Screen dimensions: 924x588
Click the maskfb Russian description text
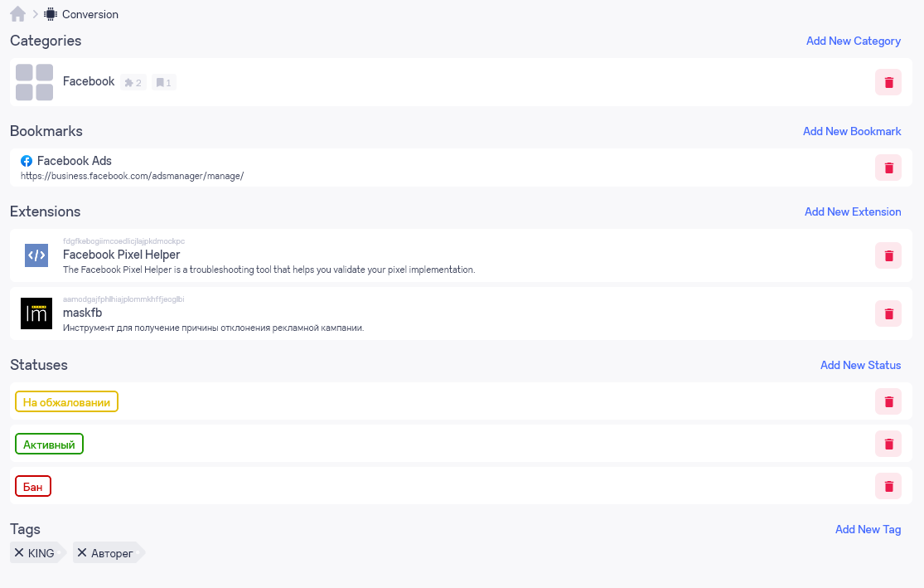pyautogui.click(x=213, y=328)
